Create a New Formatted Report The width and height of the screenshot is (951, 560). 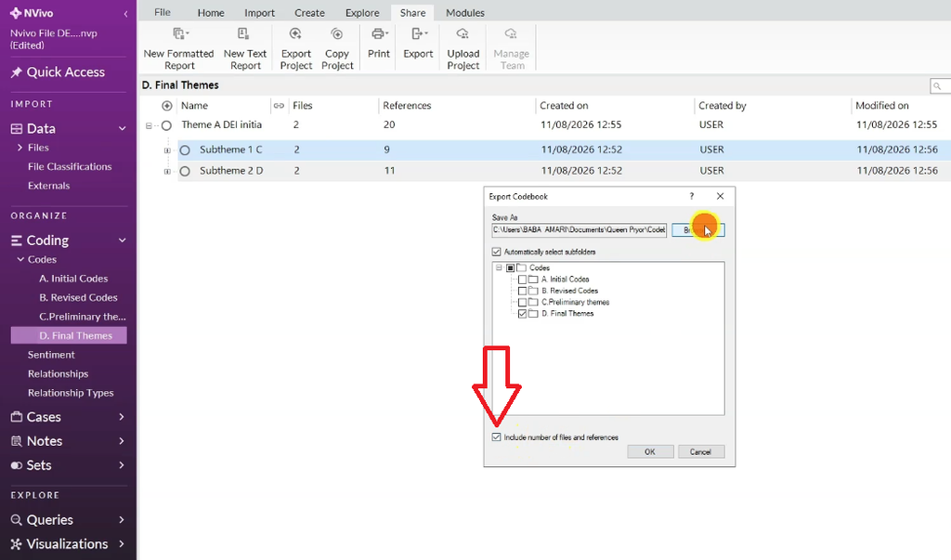(178, 48)
